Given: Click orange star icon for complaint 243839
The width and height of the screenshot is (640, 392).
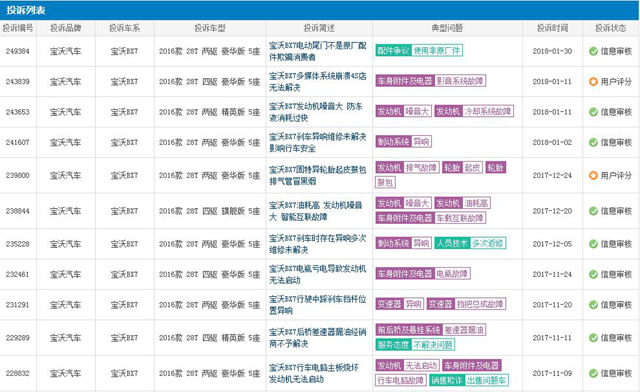Looking at the screenshot, I should (593, 82).
